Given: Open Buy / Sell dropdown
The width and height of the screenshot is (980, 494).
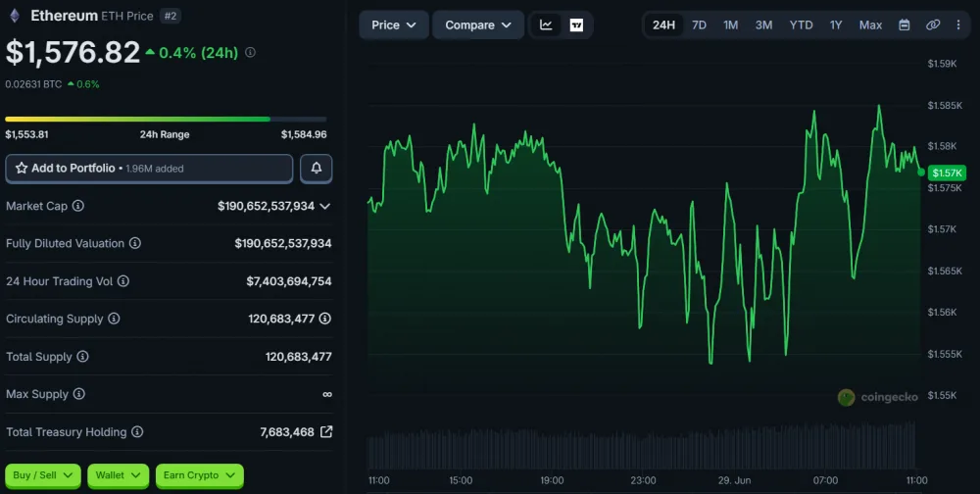Looking at the screenshot, I should coord(43,475).
